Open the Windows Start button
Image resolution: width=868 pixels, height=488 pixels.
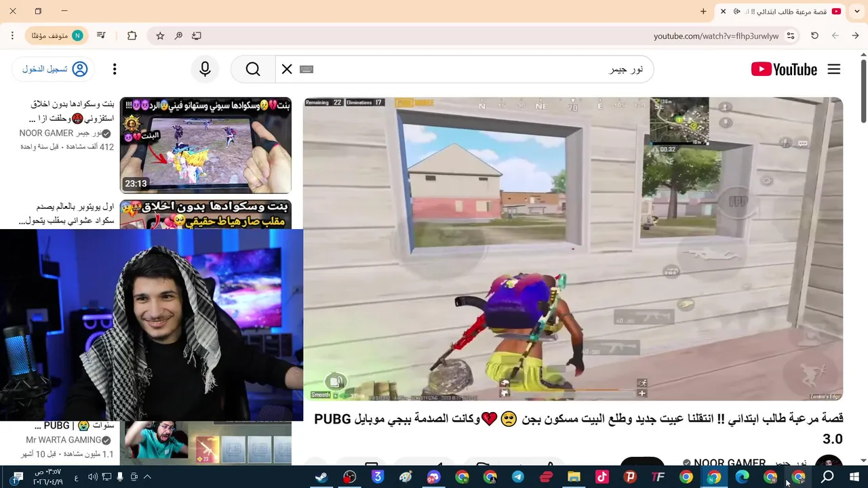point(854,477)
